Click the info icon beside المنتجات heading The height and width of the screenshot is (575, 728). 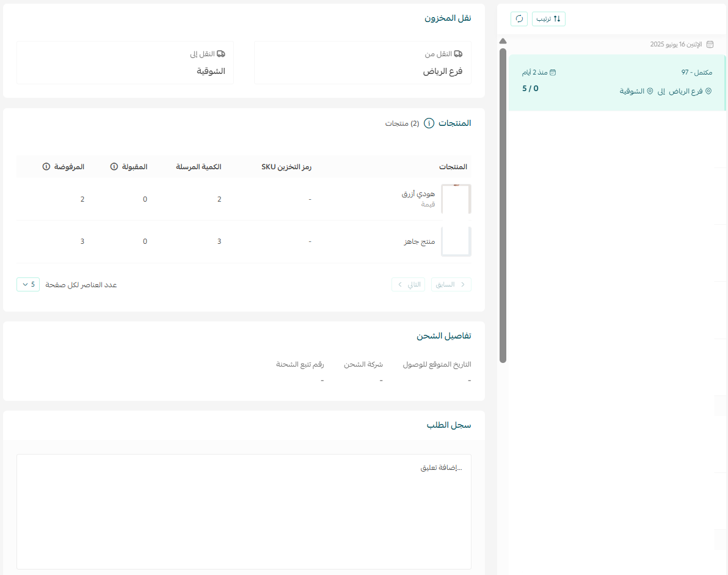click(429, 123)
